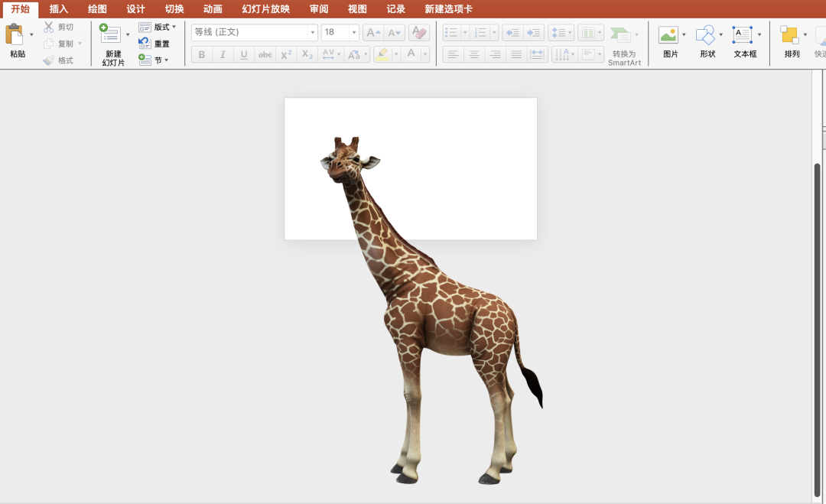Select the giraffe 3D model
826x504 pixels.
[x=431, y=311]
